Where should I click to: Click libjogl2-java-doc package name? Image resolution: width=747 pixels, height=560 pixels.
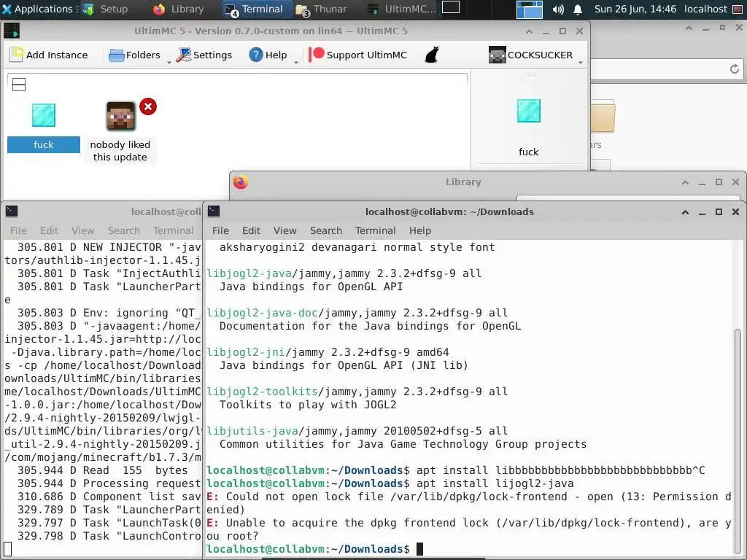[262, 313]
